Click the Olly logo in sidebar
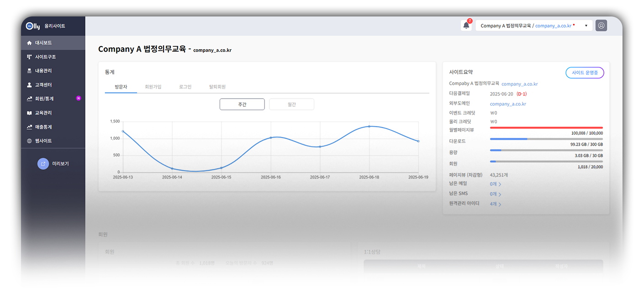The width and height of the screenshot is (644, 299). 33,26
